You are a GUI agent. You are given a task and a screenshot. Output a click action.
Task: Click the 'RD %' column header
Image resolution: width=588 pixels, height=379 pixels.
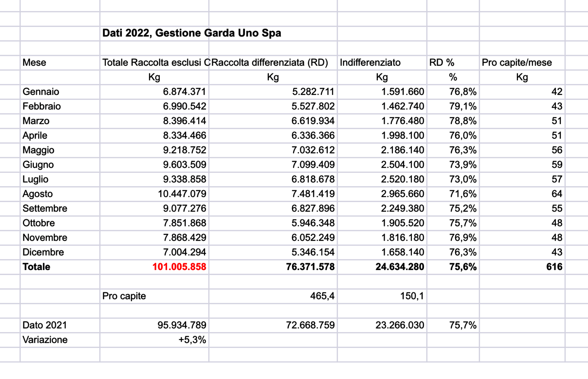442,62
